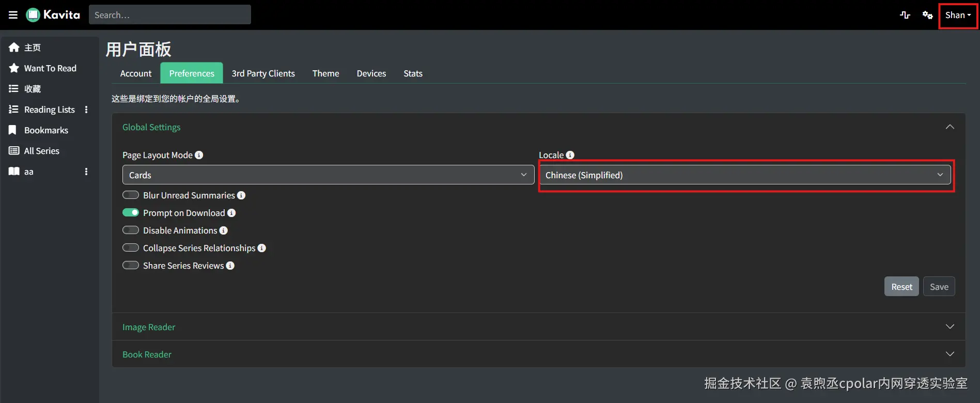Switch to the Account tab
This screenshot has height=403, width=980.
[136, 73]
